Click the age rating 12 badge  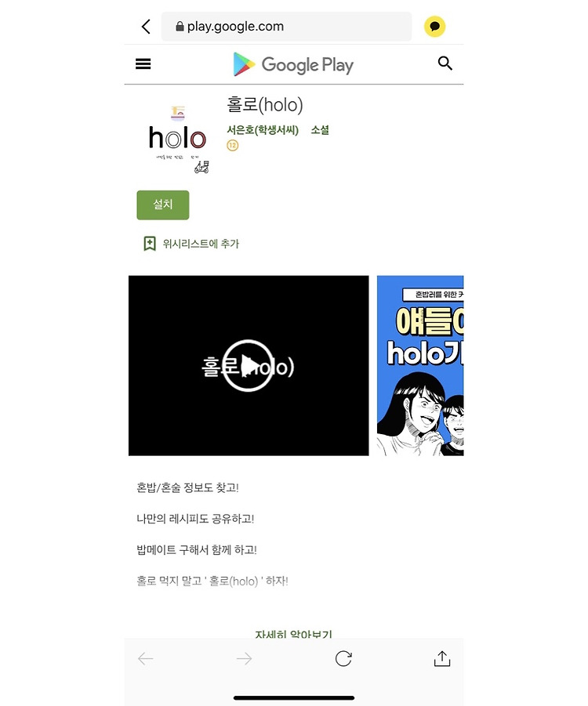click(233, 146)
